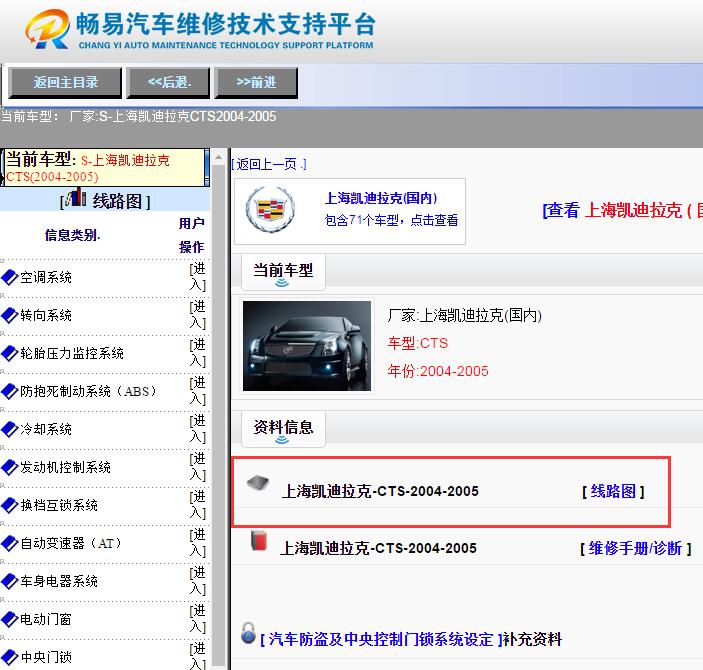Screen dimensions: 703x670
Task: Click 进入 for 电动门窗
Action: coord(197,619)
